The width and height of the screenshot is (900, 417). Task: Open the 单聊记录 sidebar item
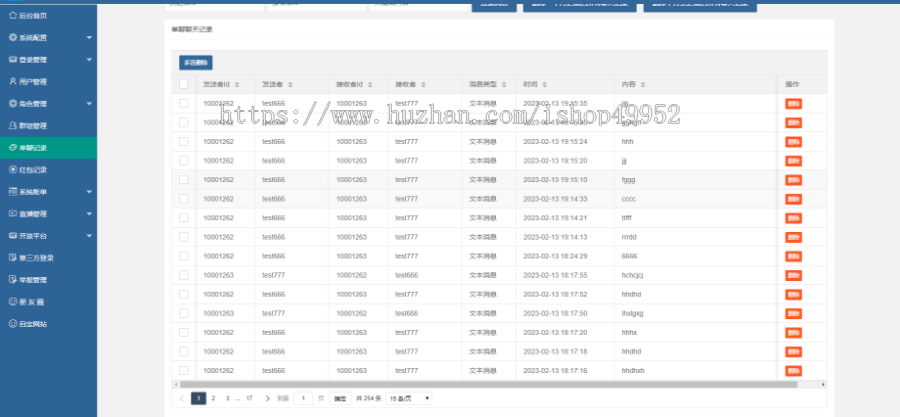click(x=48, y=147)
